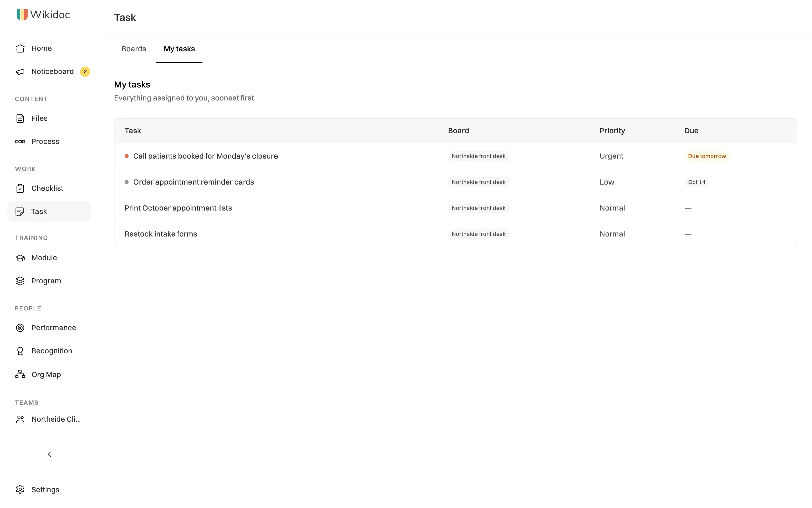
Task: Click the "Urgent" priority value
Action: tap(611, 156)
